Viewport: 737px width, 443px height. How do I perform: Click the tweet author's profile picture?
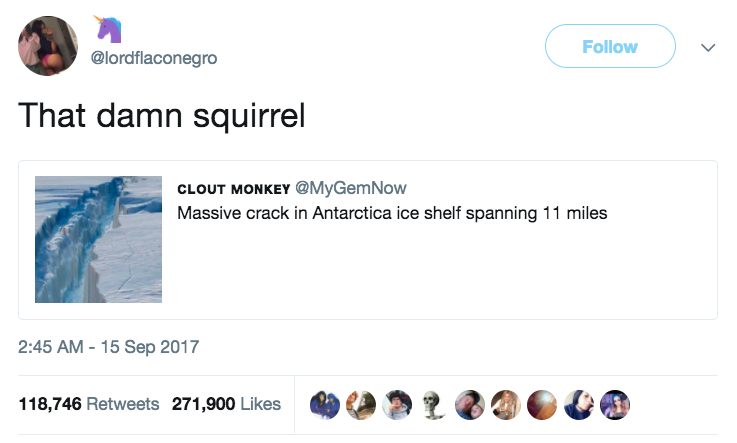pos(48,46)
